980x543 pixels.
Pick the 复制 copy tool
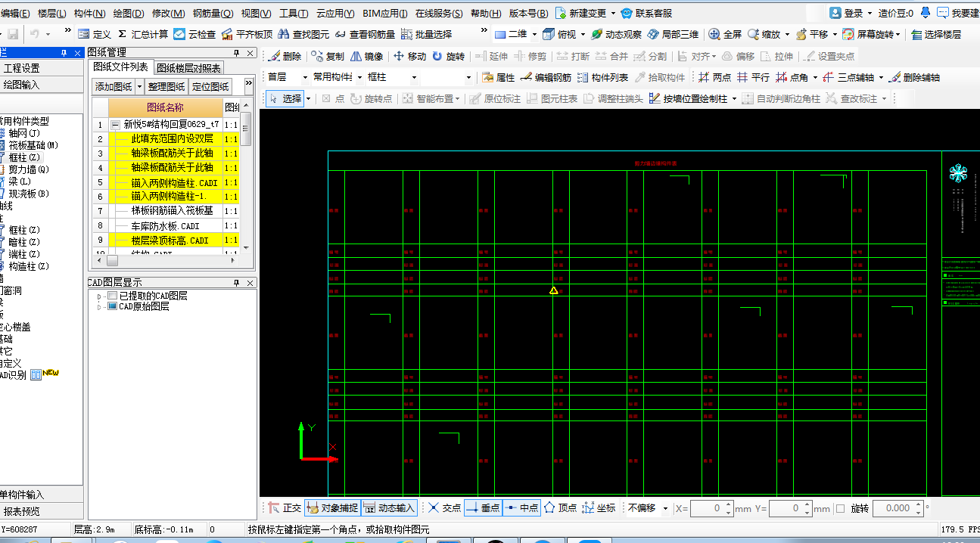pyautogui.click(x=328, y=56)
